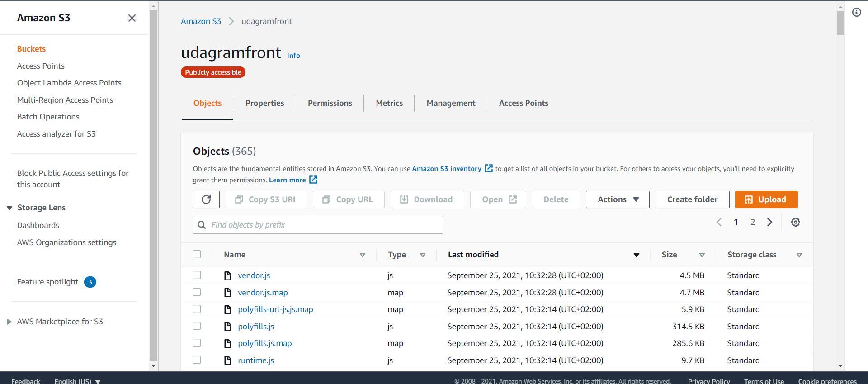Click the Feature spotlight badge showing 3
Screen dimensions: 868x384
[x=90, y=282]
